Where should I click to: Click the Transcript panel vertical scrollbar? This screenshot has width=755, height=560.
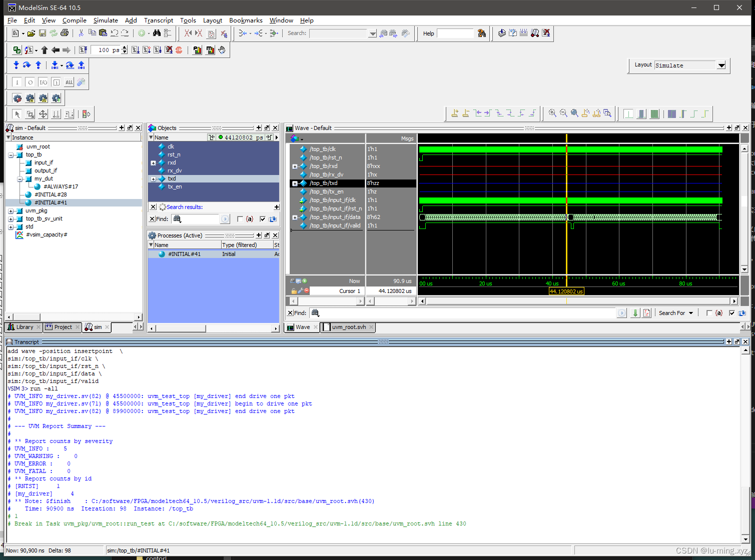point(745,445)
